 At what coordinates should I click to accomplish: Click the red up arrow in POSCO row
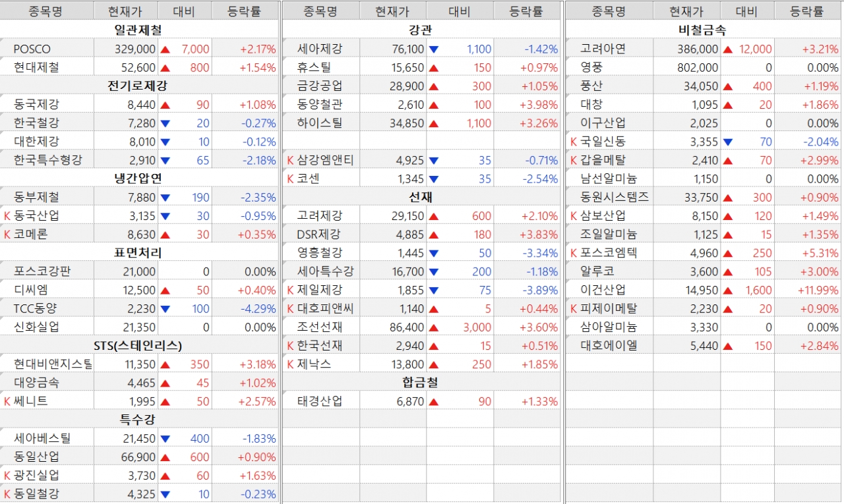[165, 49]
